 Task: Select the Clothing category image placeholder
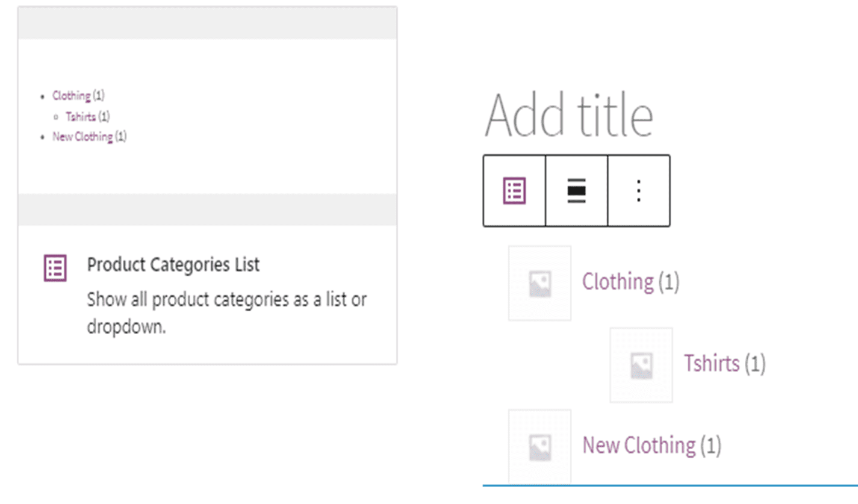pos(539,283)
